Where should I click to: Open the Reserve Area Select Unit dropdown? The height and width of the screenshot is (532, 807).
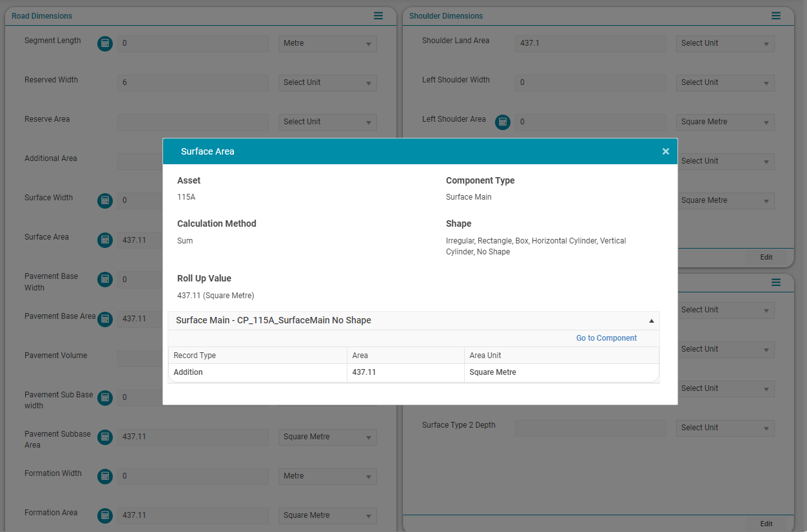[x=327, y=122]
